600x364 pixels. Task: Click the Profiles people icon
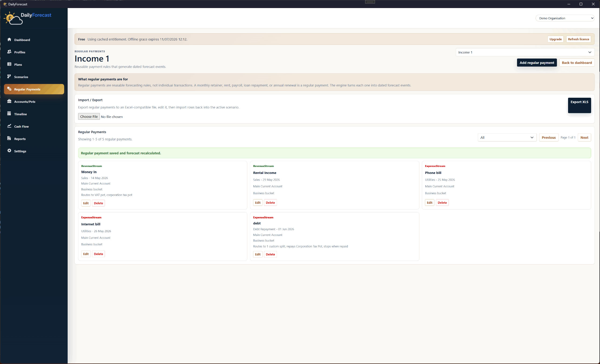tap(9, 52)
